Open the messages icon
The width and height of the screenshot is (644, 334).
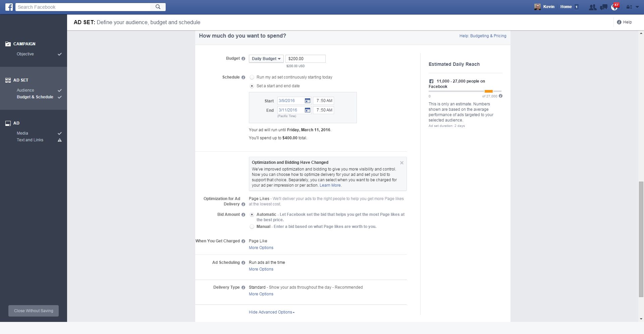click(604, 7)
